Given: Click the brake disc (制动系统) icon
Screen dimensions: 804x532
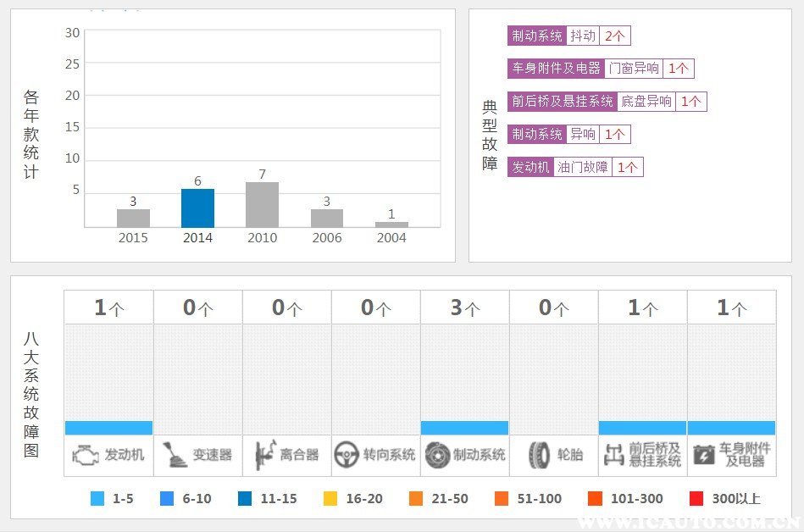Looking at the screenshot, I should click(x=437, y=455).
